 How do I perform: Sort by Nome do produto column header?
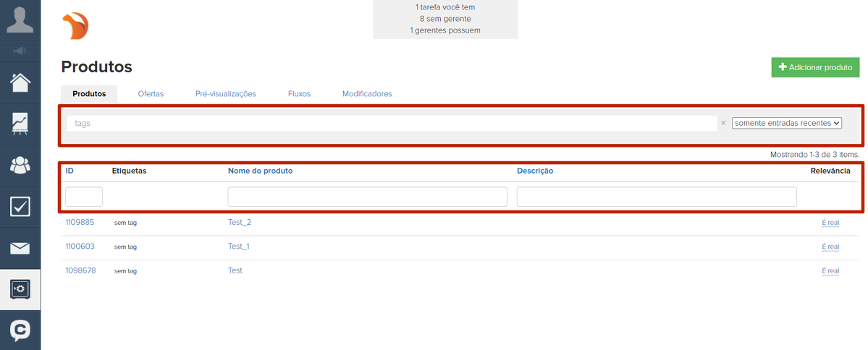coord(260,171)
